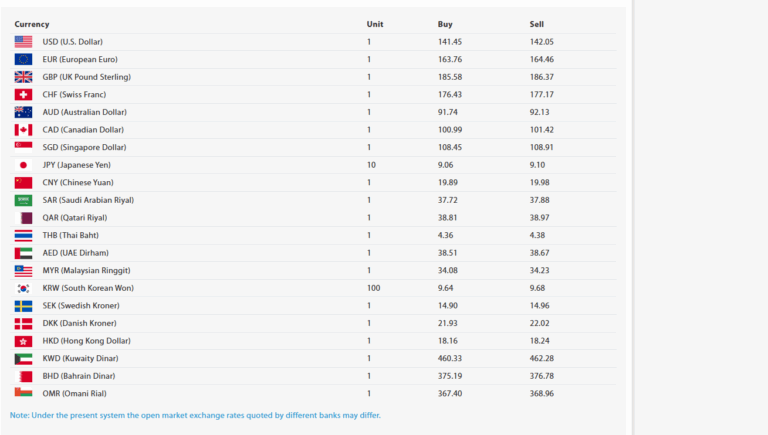Click the Currency column header
Viewport: 768px width, 435px height.
[32, 24]
